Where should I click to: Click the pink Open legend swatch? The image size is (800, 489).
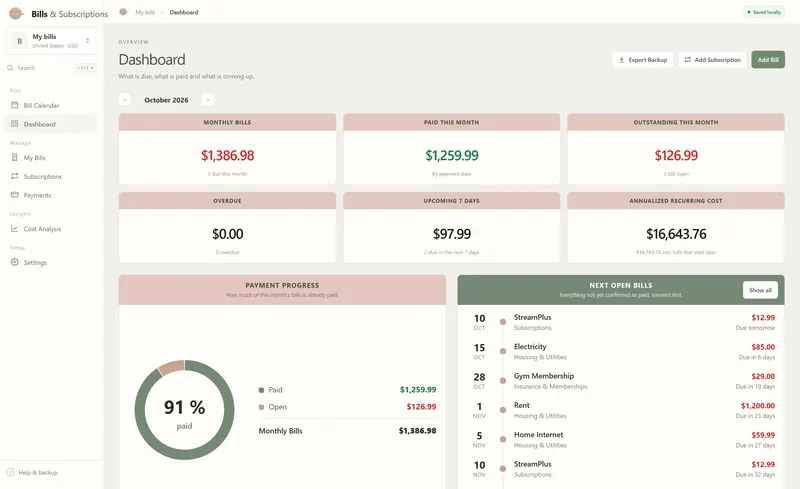click(261, 407)
